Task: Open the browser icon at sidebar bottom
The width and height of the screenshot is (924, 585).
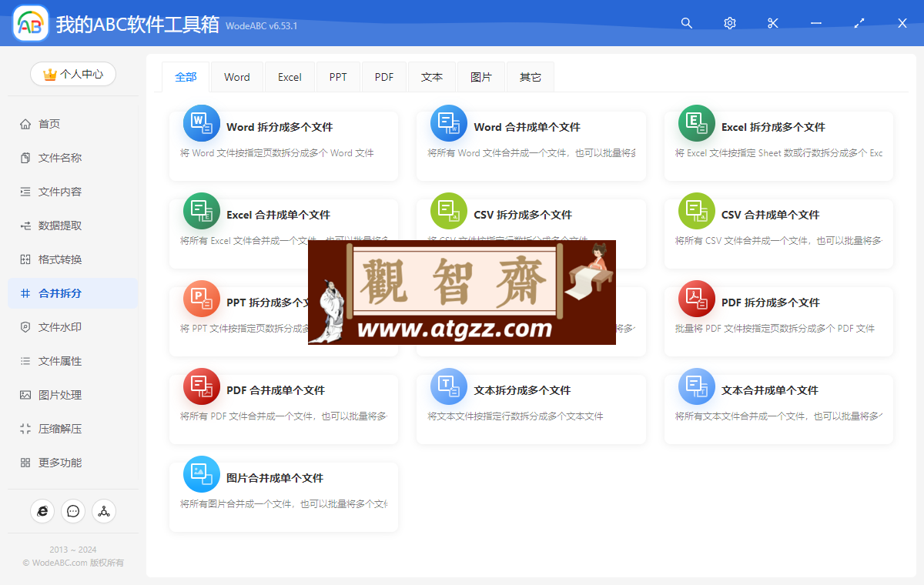Action: (x=42, y=510)
